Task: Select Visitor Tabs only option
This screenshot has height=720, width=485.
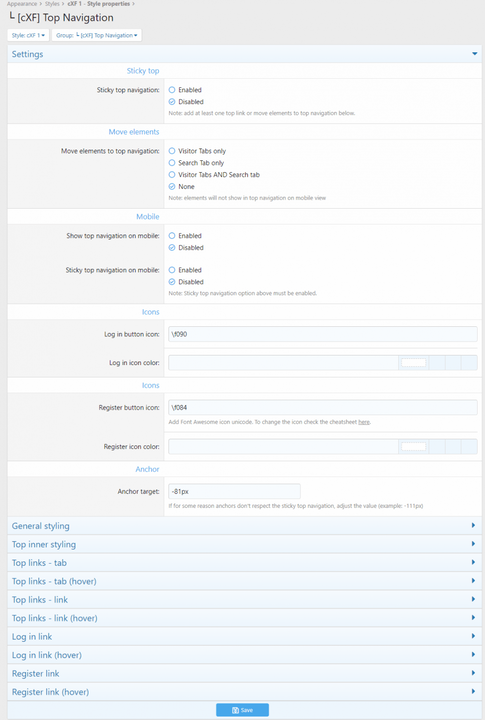Action: (172, 151)
